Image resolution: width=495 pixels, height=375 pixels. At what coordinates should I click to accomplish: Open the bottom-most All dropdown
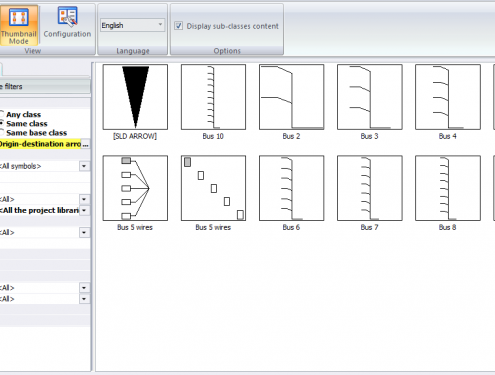[84, 299]
